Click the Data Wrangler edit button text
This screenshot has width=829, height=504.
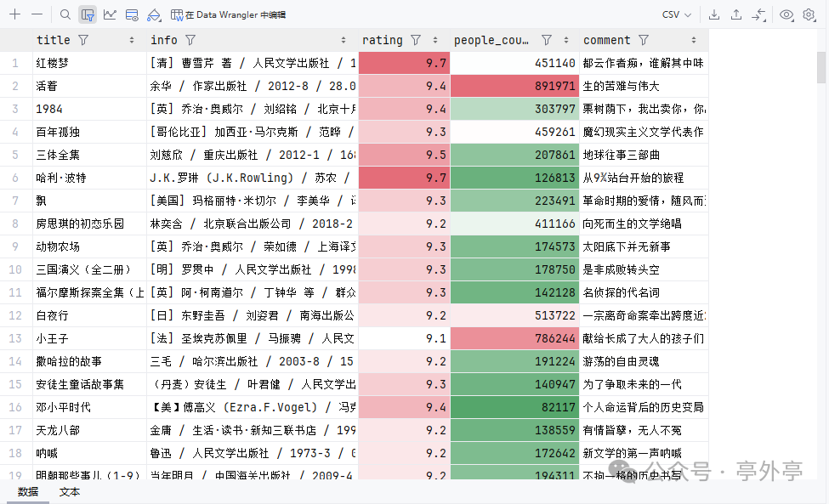236,14
